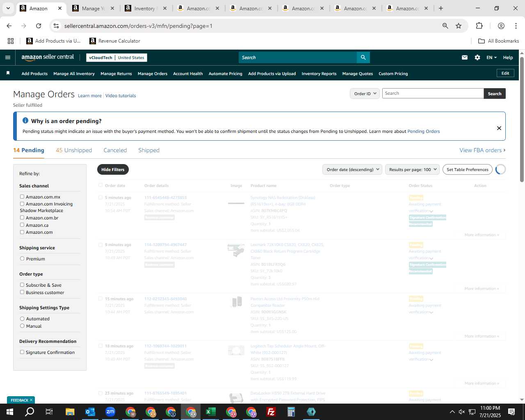Switch to the 14 Pending tab

pos(29,150)
